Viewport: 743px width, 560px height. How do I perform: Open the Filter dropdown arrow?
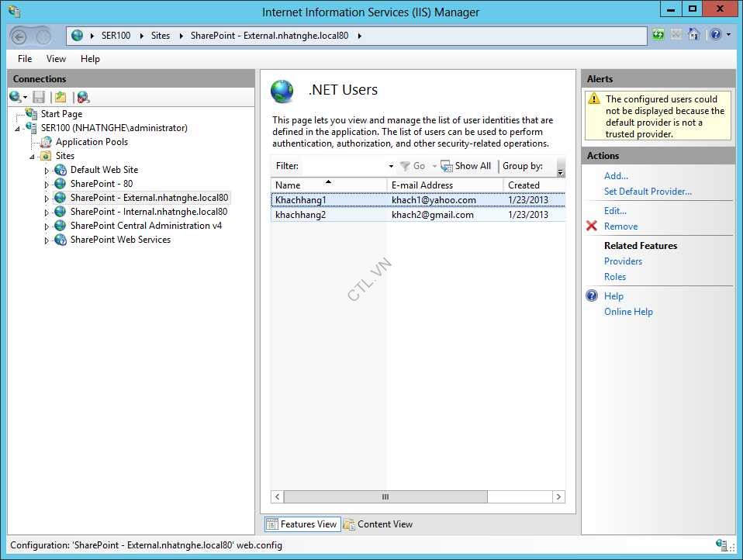pos(392,165)
